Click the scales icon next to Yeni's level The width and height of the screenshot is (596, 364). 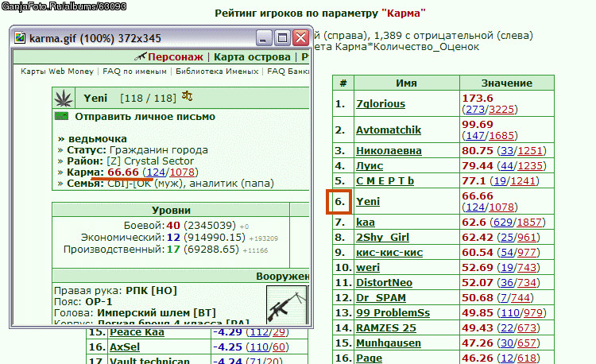point(187,96)
